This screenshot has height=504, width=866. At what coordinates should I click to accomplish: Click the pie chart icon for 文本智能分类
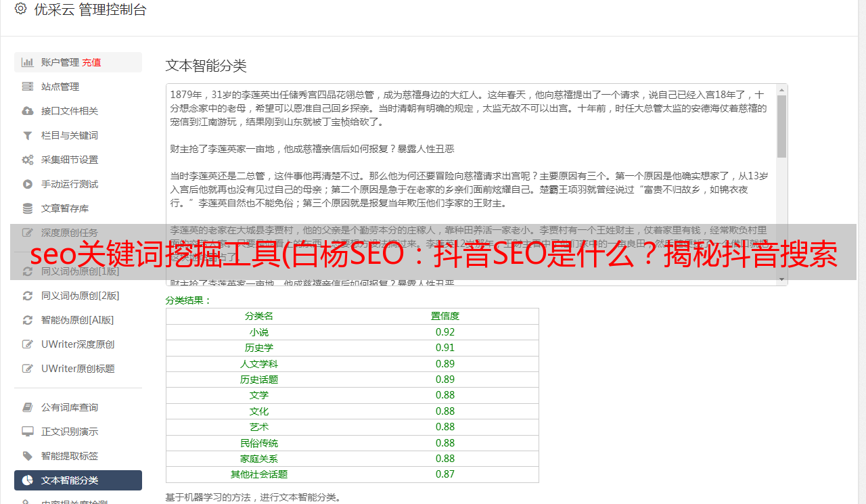click(28, 480)
